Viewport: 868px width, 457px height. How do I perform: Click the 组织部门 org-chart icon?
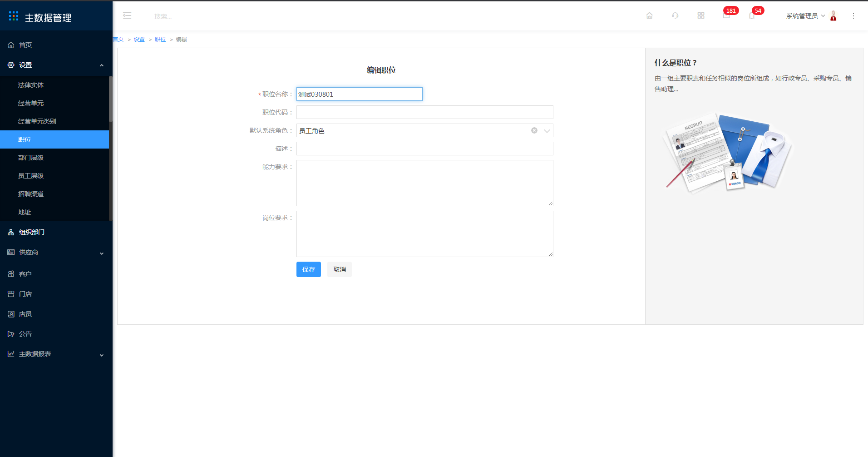click(11, 232)
